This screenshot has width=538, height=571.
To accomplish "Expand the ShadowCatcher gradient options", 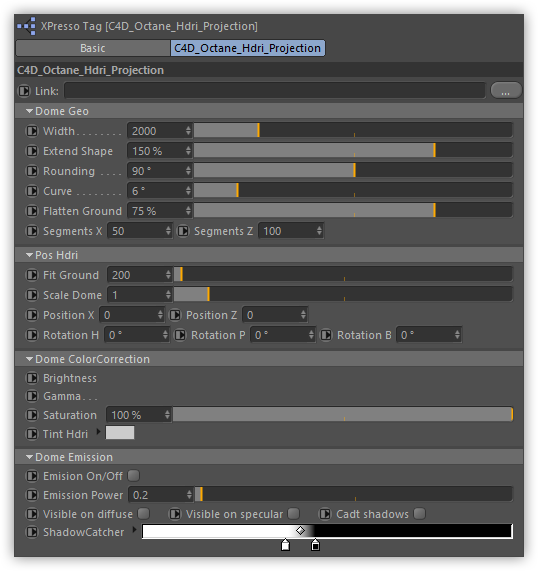I will coord(134,529).
